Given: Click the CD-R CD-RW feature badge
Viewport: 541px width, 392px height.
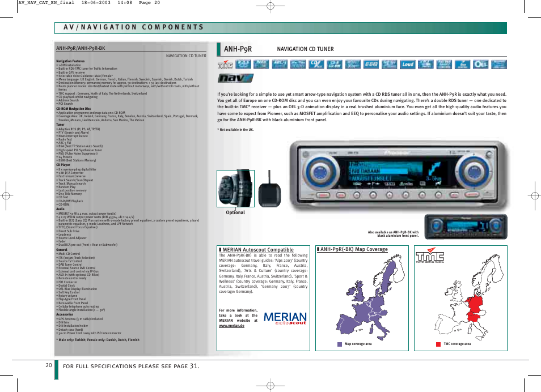Looking at the screenshot, I should [x=335, y=65].
